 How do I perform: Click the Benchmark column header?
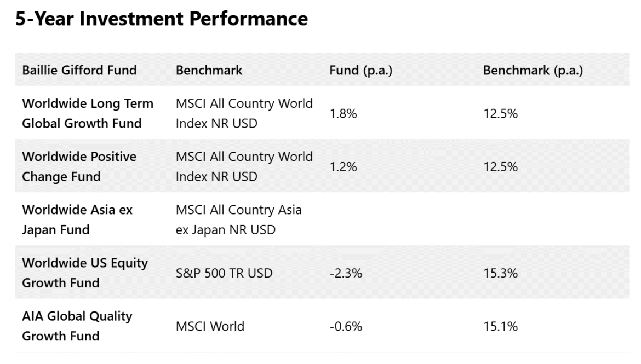pos(209,70)
